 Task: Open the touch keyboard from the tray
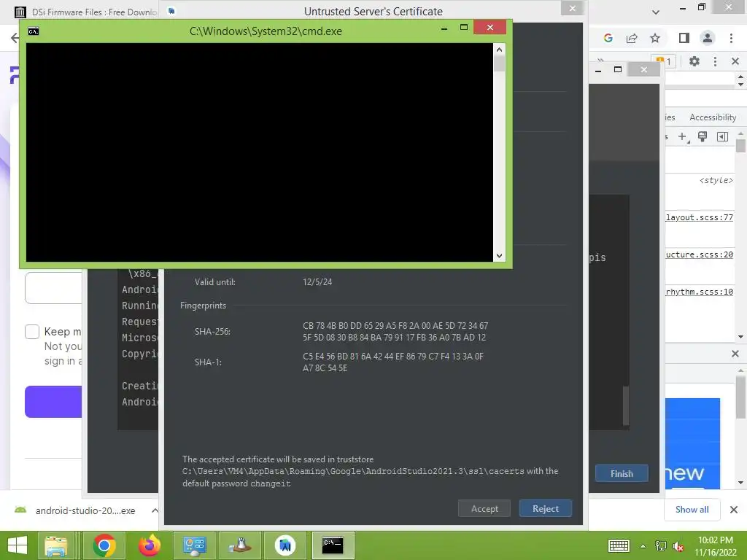tap(619, 545)
